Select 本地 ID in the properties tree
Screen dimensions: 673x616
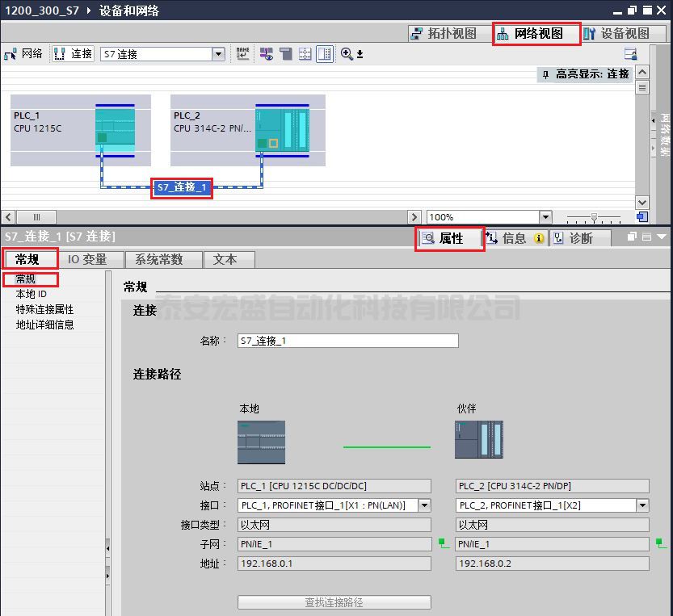click(32, 294)
